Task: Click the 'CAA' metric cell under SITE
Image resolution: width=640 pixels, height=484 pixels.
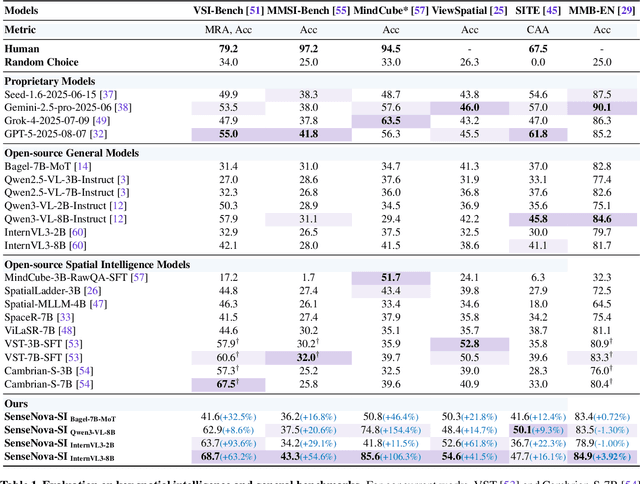Action: click(x=538, y=30)
